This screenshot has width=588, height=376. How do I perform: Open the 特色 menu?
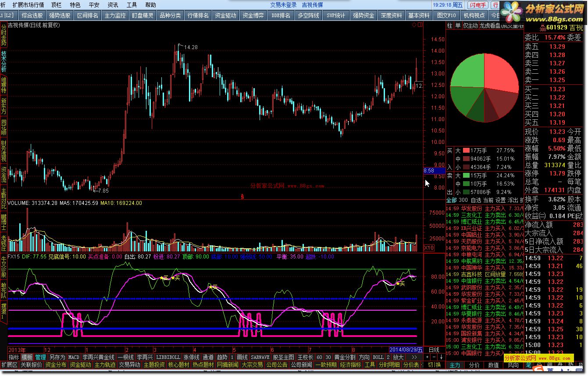click(75, 5)
